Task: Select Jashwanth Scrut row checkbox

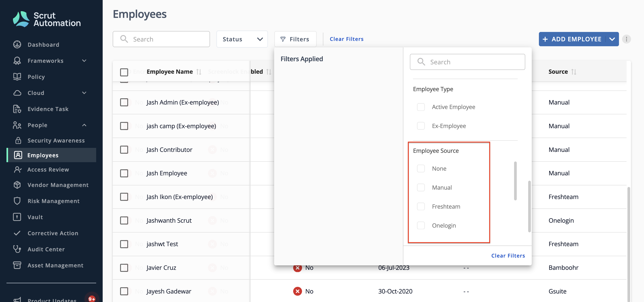Action: point(124,220)
